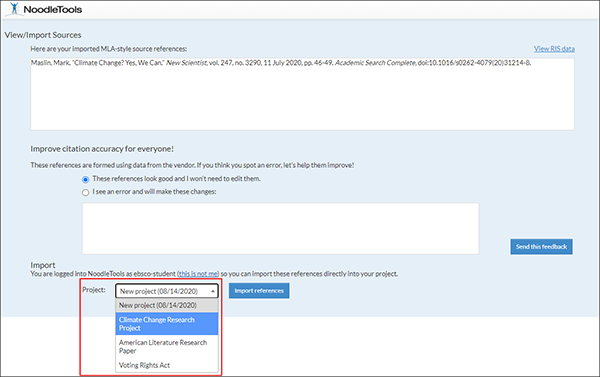Select 'I see an error' radio option
The height and width of the screenshot is (377, 600).
point(85,193)
